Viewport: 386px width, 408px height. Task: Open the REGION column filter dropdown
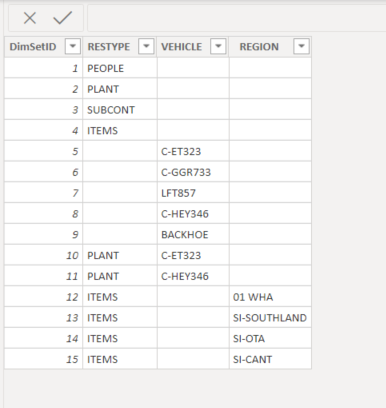tap(301, 46)
